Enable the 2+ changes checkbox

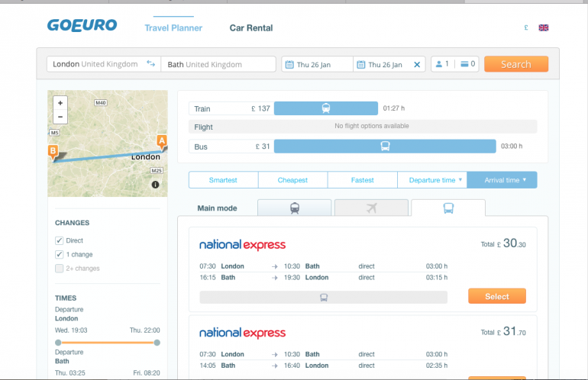tap(60, 269)
